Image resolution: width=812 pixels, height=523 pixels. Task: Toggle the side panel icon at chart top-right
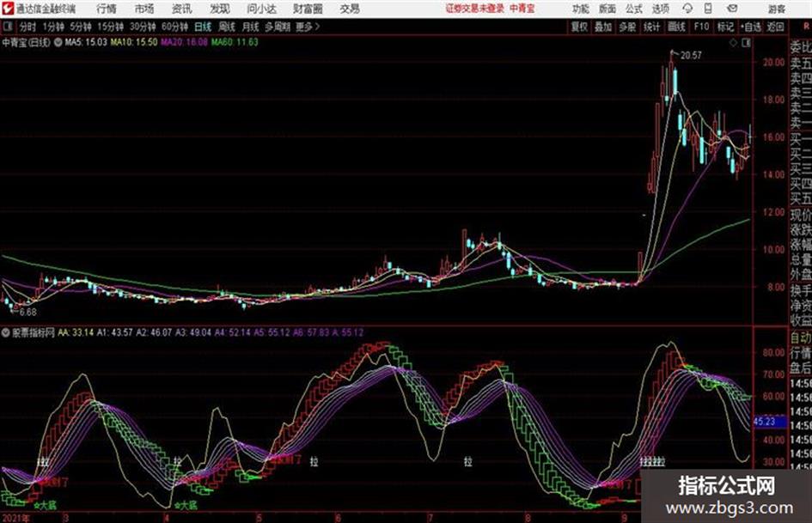[x=746, y=43]
